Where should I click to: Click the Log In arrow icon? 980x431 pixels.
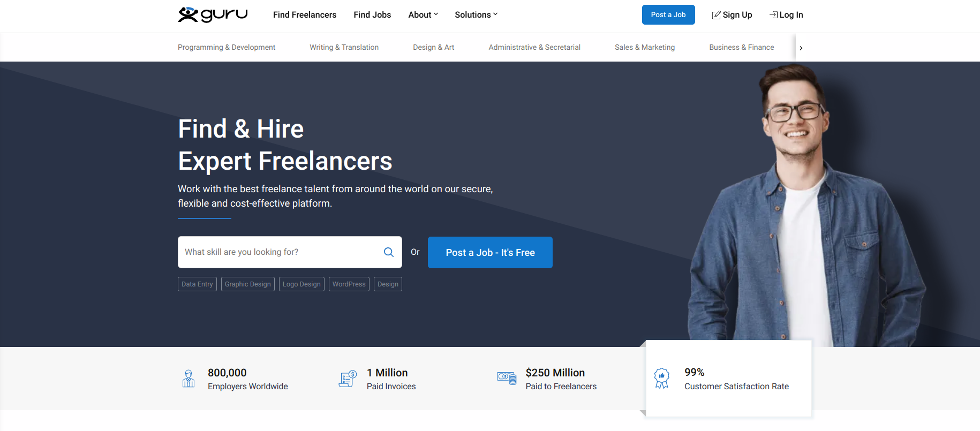click(x=773, y=15)
